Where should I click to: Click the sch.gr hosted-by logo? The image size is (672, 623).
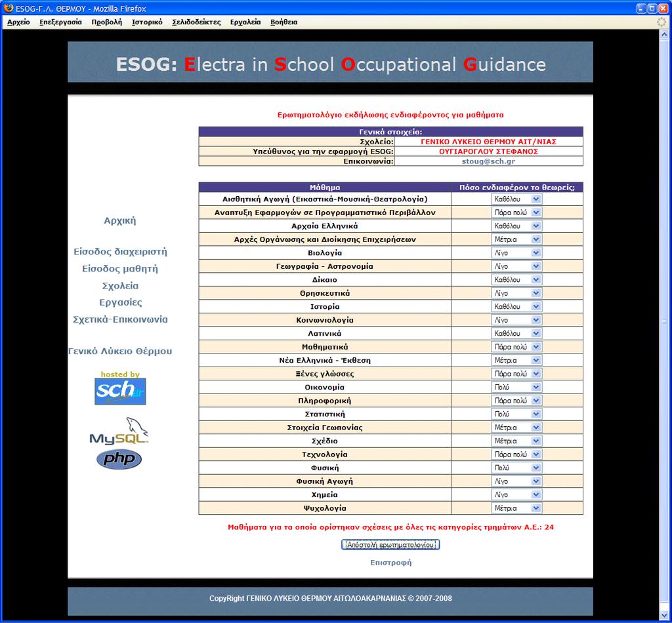(x=120, y=391)
